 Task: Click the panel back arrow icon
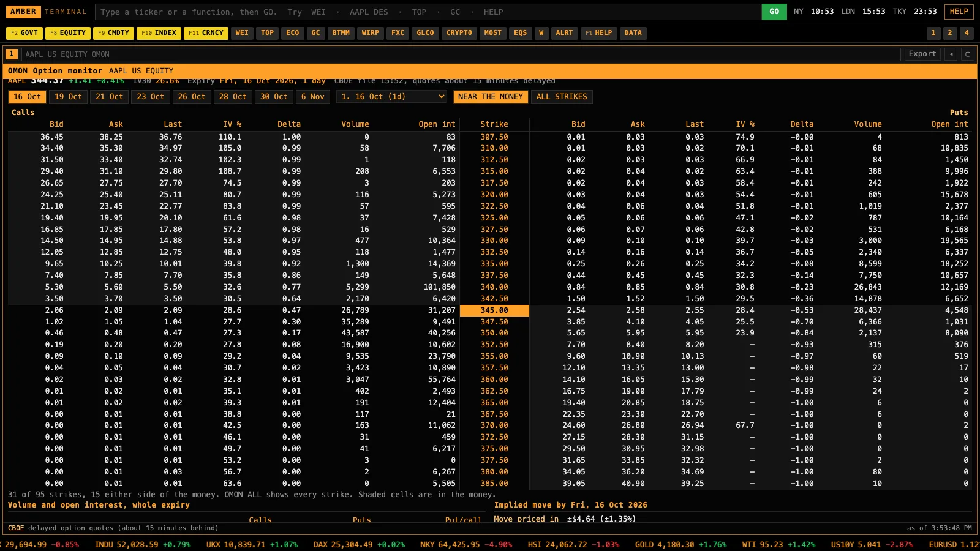951,54
